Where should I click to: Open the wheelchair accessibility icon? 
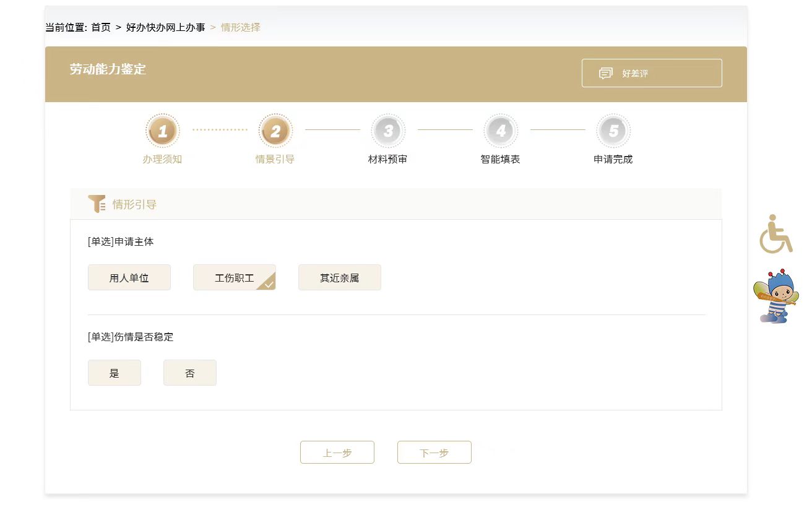[775, 234]
